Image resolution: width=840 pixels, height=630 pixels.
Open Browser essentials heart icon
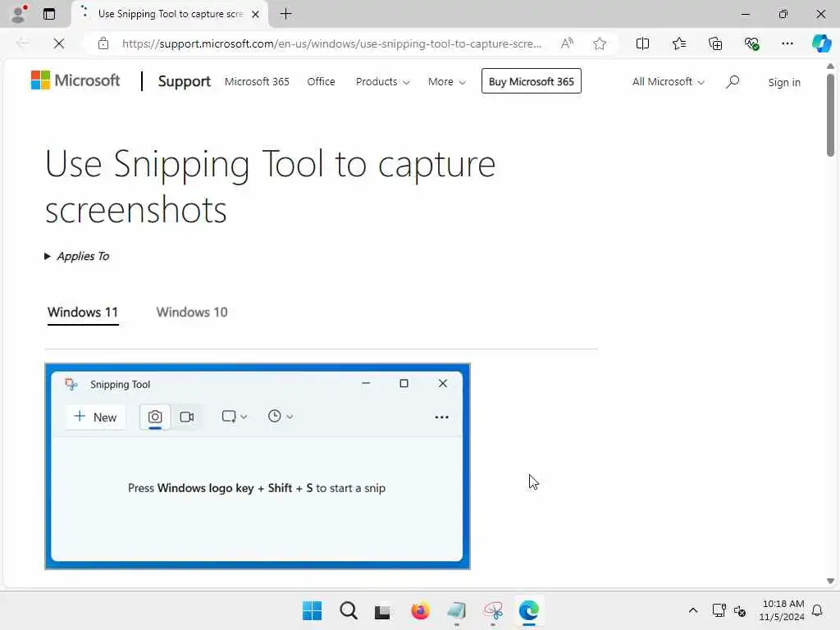(751, 43)
